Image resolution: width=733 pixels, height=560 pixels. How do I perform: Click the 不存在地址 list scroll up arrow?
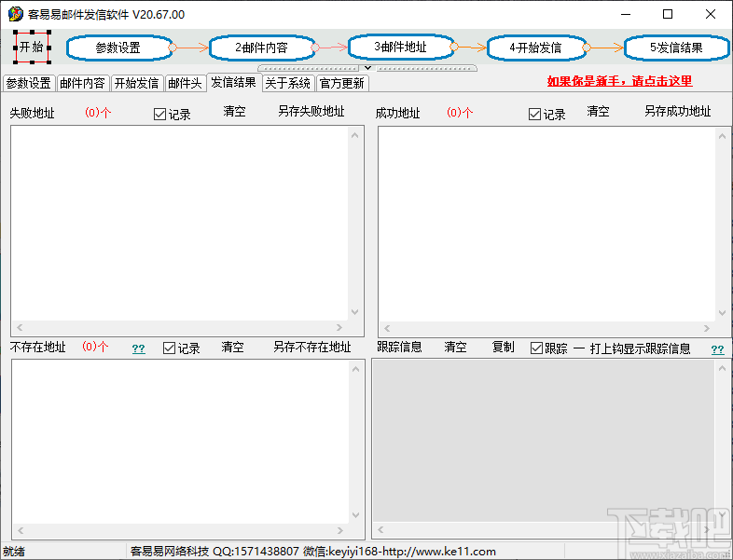click(355, 369)
